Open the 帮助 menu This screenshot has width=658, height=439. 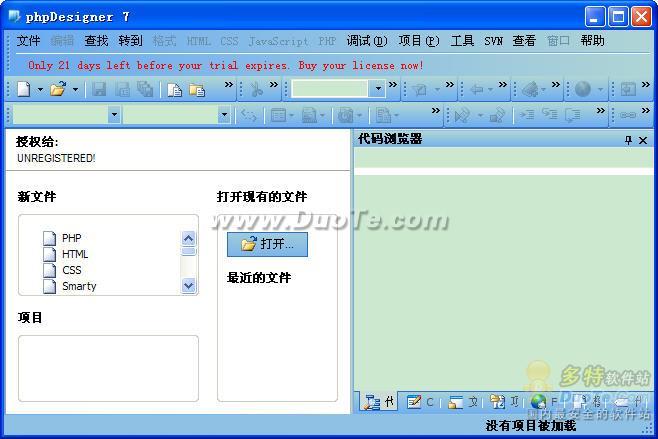pos(592,41)
